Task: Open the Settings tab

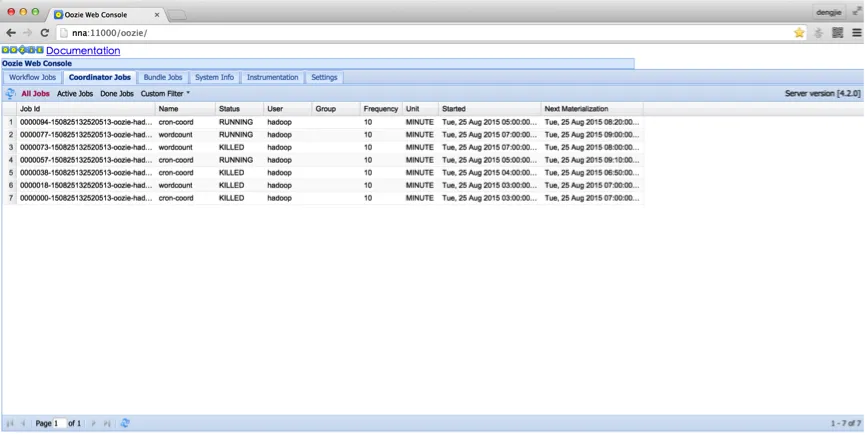Action: click(324, 77)
